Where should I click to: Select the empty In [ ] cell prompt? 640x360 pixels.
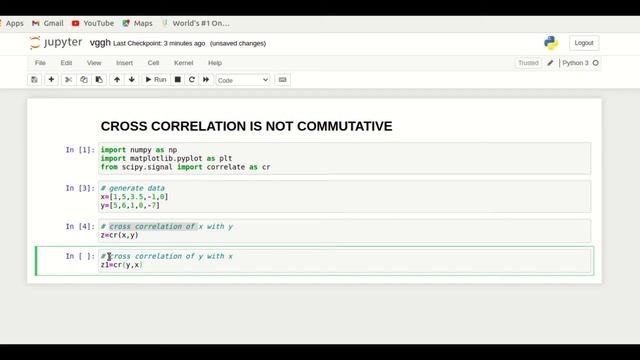(80, 256)
